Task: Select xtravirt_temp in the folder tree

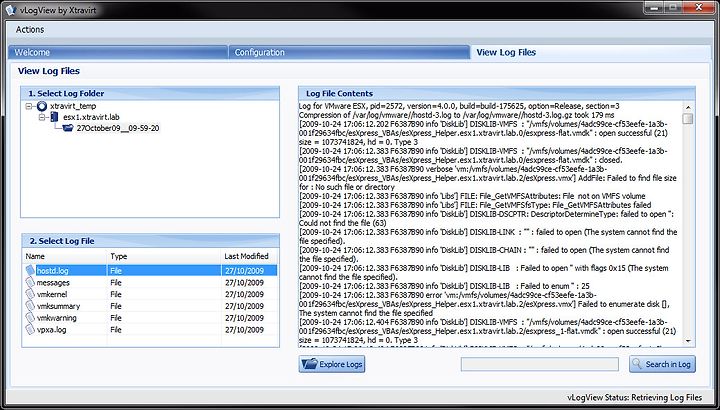Action: (x=73, y=106)
